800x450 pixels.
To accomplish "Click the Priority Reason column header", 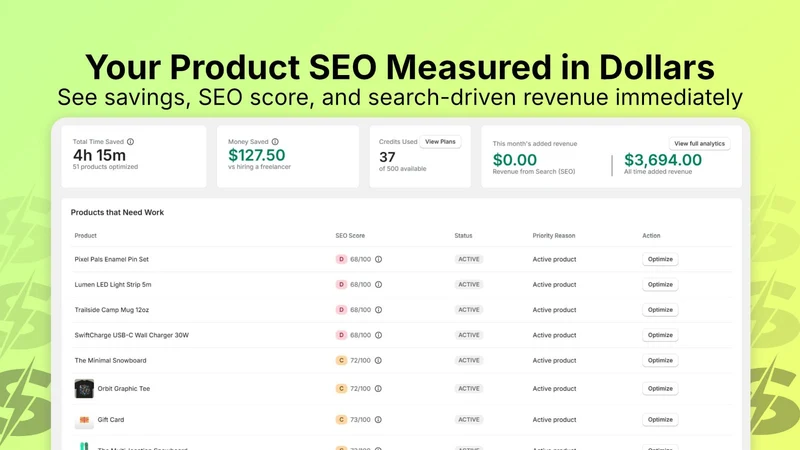I will [554, 236].
